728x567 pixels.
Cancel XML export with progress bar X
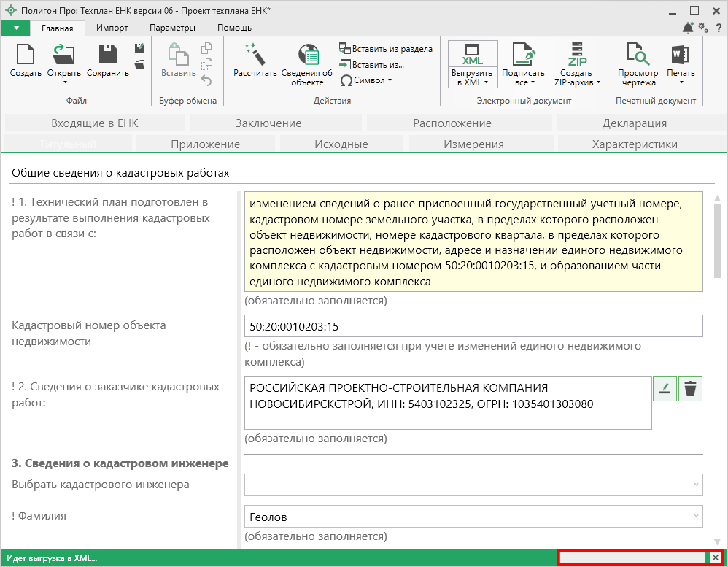(716, 558)
